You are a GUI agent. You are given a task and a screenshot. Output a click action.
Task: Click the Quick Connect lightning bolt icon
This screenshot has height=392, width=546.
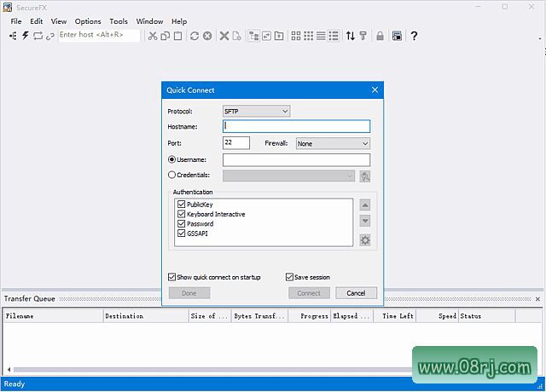(25, 36)
